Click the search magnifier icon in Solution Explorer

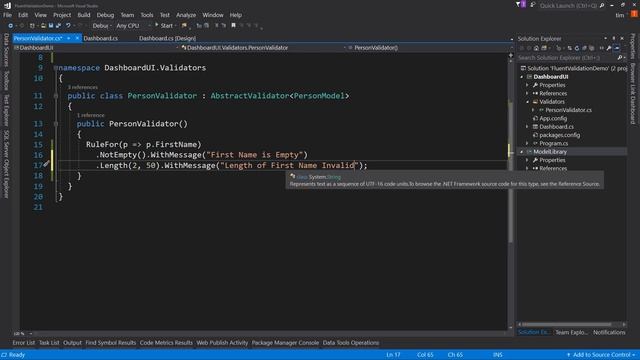coord(620,58)
